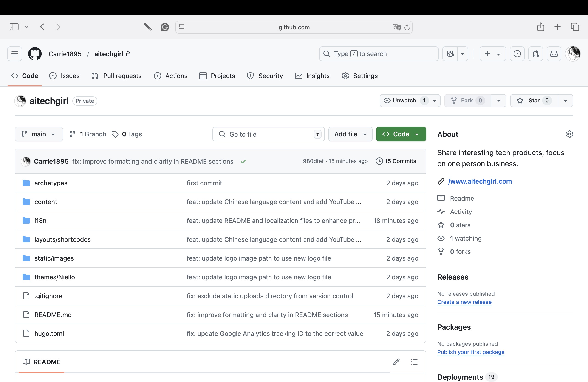
Task: Open the Add file dropdown
Action: point(350,134)
